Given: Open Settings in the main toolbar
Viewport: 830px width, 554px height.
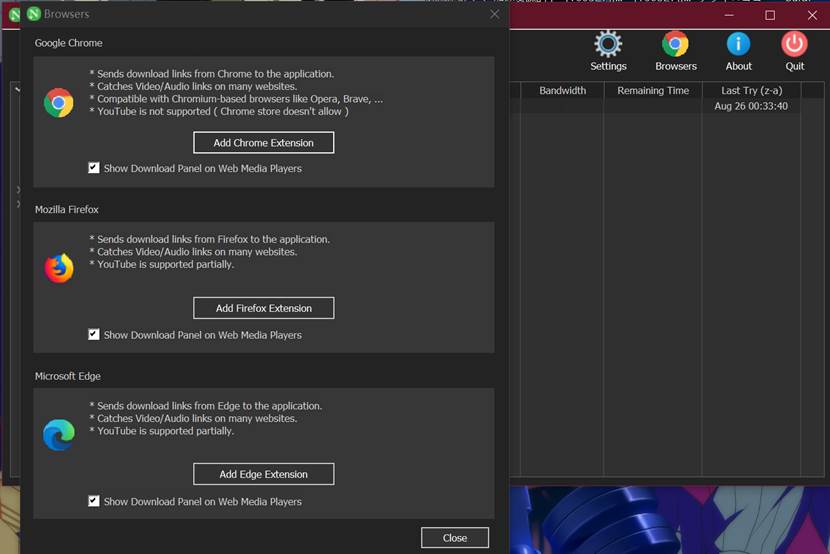Looking at the screenshot, I should click(x=608, y=51).
